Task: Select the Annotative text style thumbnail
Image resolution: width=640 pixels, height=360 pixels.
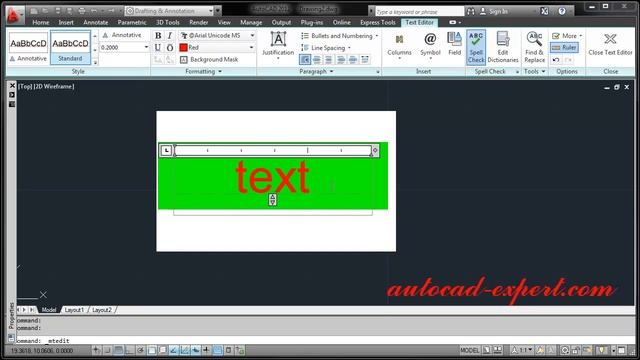Action: click(28, 48)
